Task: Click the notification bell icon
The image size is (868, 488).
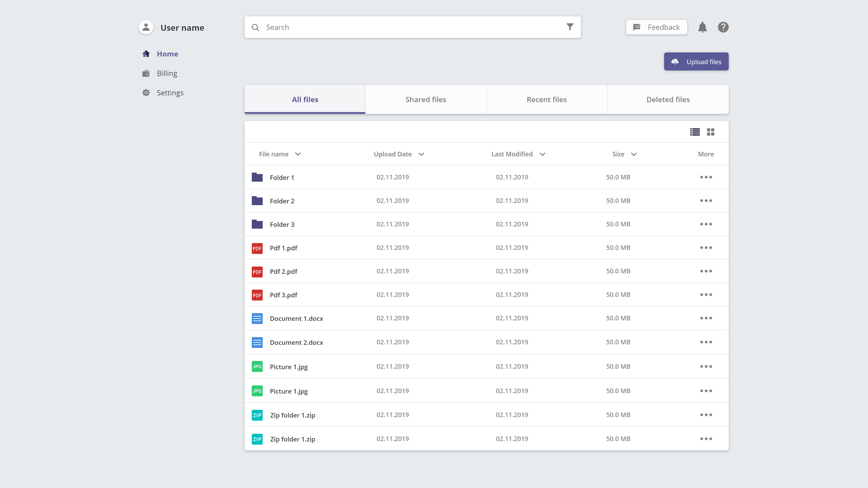Action: click(x=702, y=27)
